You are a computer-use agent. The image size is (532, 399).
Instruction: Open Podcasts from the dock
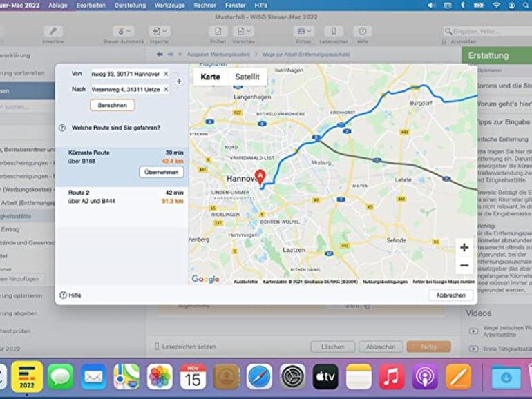click(x=425, y=376)
